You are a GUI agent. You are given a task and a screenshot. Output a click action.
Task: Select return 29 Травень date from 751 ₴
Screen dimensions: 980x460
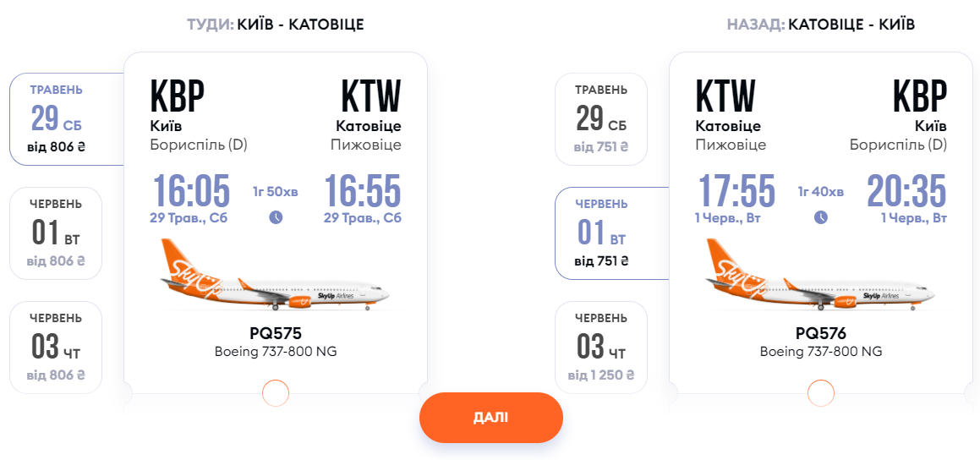click(601, 119)
